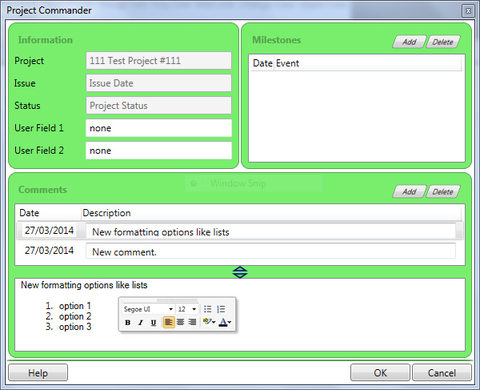Add a new milestone
The image size is (480, 390).
click(x=409, y=42)
